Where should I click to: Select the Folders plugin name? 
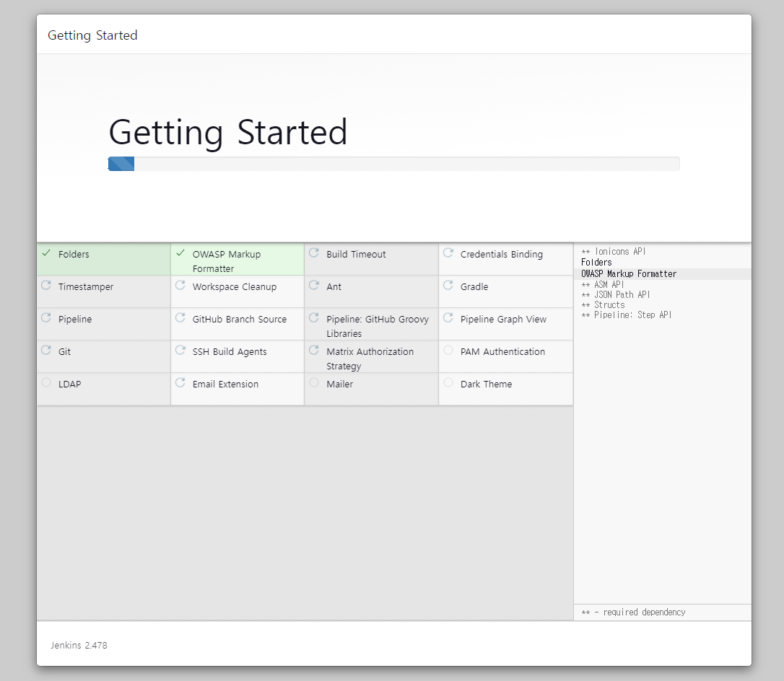74,255
